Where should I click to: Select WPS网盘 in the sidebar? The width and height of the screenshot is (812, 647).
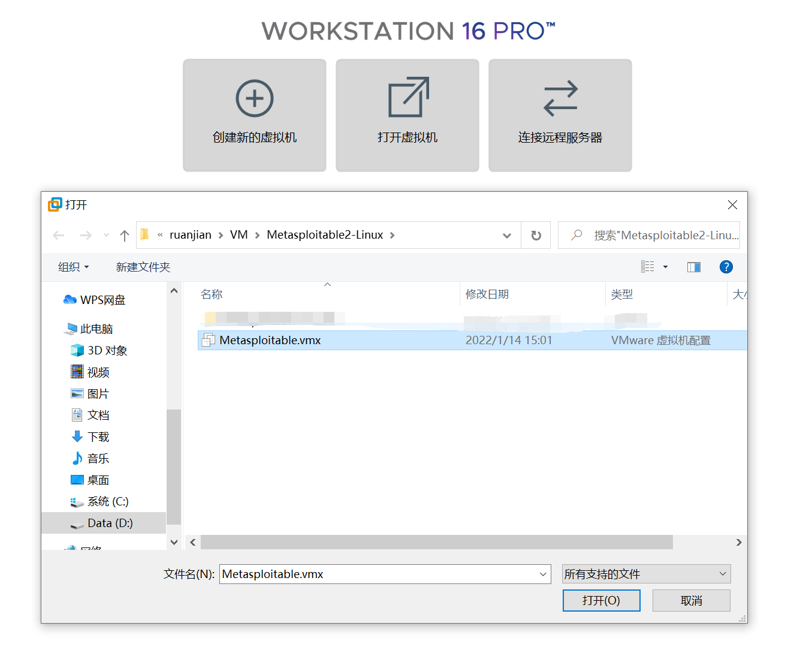(95, 300)
